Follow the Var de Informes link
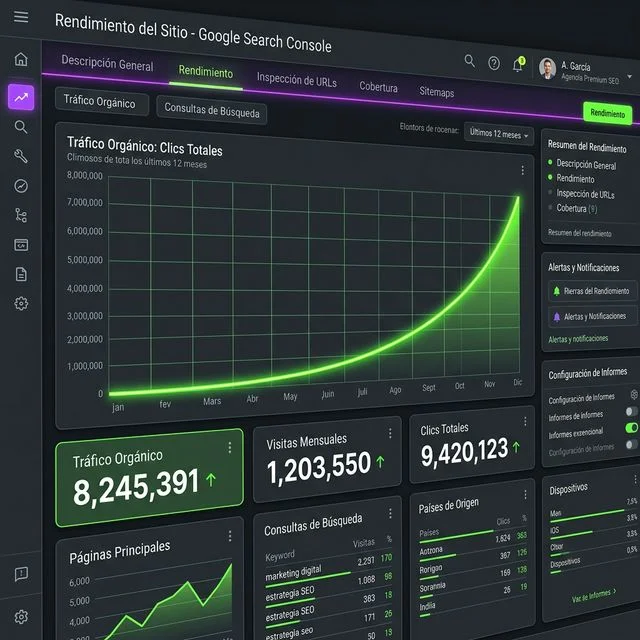Image resolution: width=640 pixels, height=640 pixels. pyautogui.click(x=594, y=596)
